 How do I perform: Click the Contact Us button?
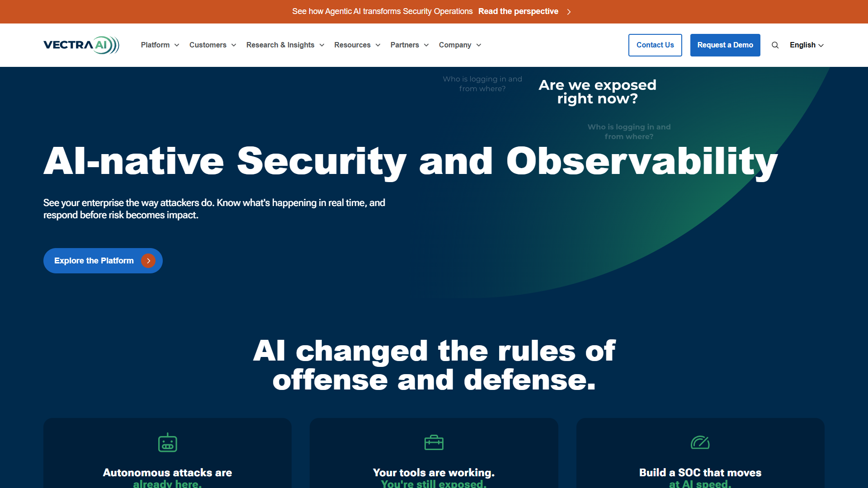click(655, 45)
